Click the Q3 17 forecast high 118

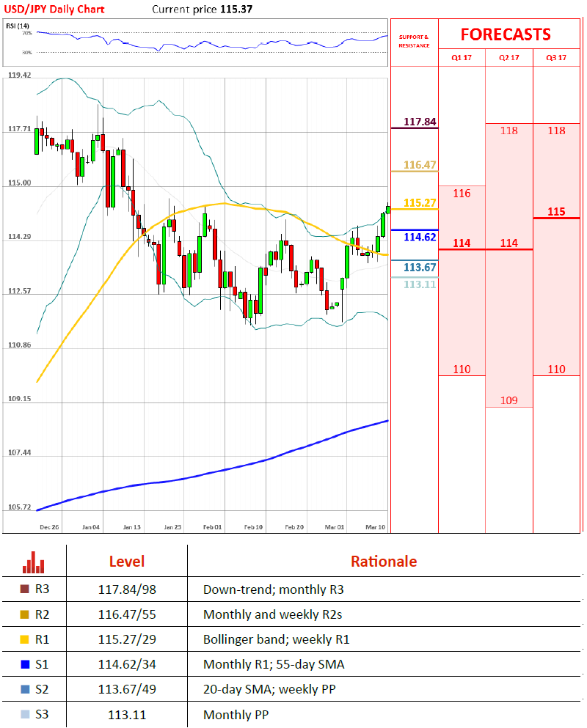[x=556, y=131]
